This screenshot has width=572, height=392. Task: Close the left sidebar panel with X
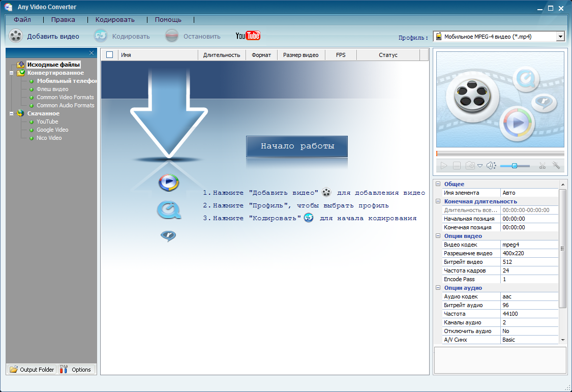(x=92, y=53)
